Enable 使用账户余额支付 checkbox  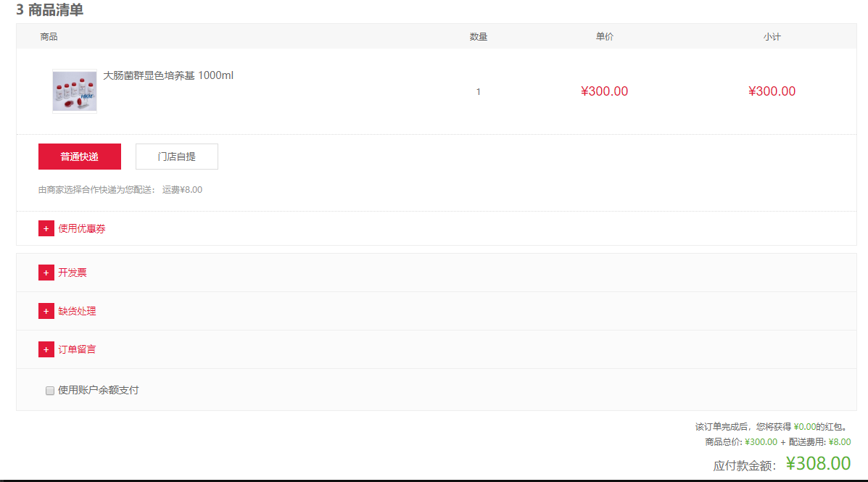[50, 391]
